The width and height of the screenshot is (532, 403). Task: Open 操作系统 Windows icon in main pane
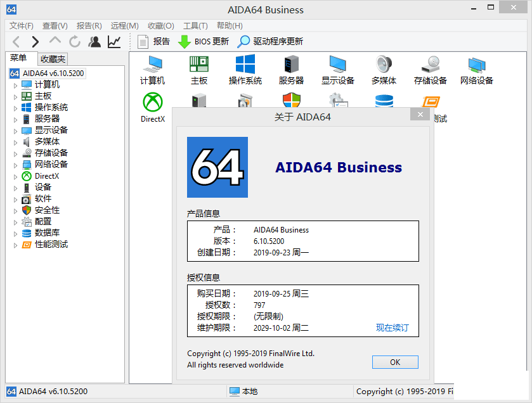[x=245, y=70]
